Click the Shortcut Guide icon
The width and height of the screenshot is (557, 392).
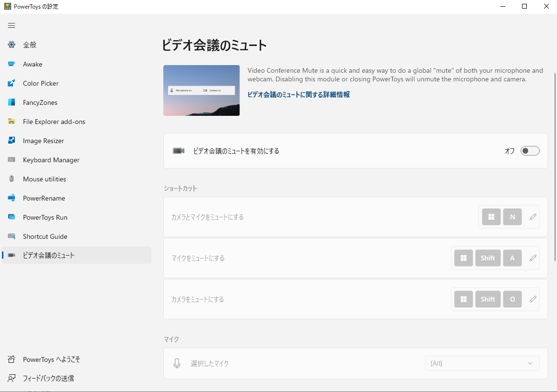coord(11,236)
